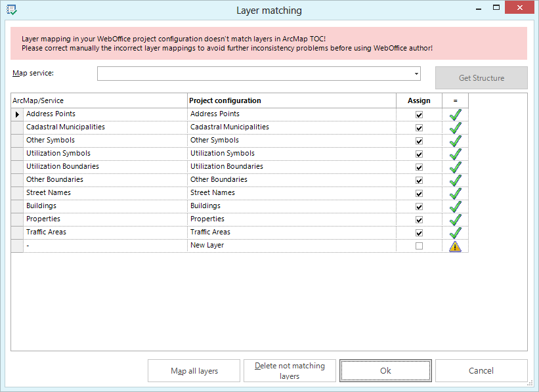Click green checkmark icon for Street Names

point(455,193)
